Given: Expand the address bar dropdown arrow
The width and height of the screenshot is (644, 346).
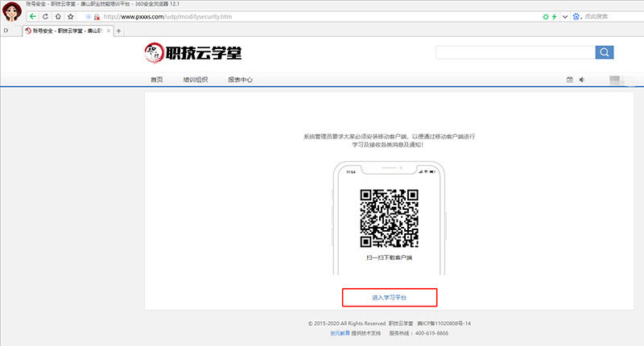Looking at the screenshot, I should tap(564, 16).
